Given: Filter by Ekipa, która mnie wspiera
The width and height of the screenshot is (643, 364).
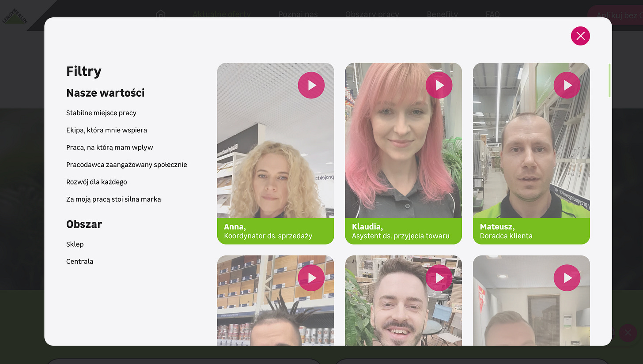Looking at the screenshot, I should pos(106,130).
